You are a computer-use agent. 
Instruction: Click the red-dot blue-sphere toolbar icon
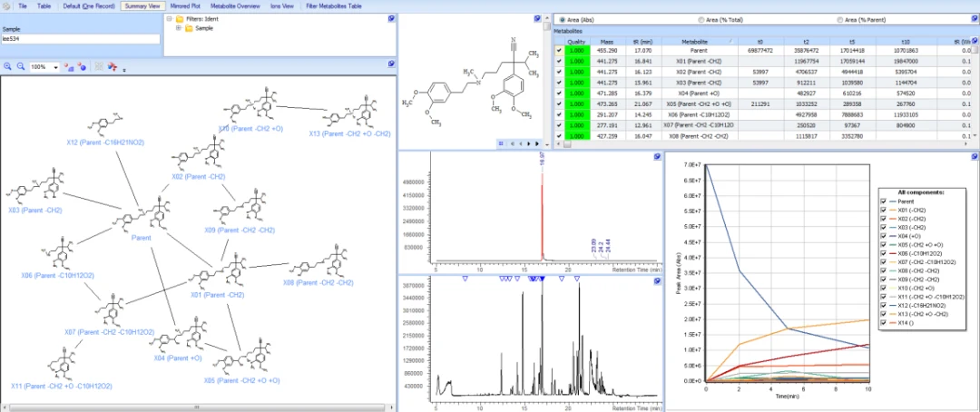(x=82, y=66)
